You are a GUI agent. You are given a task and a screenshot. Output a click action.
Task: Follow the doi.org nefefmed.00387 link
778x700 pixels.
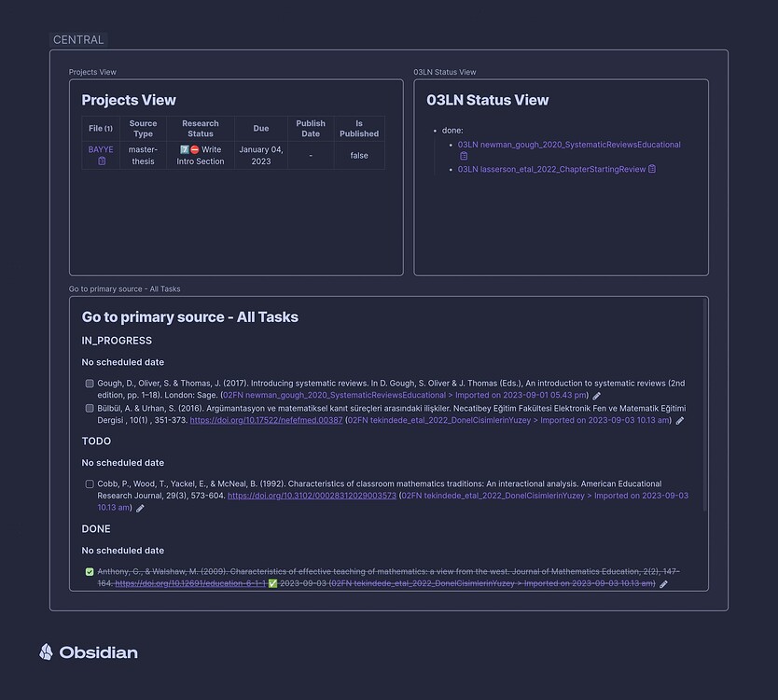(266, 421)
